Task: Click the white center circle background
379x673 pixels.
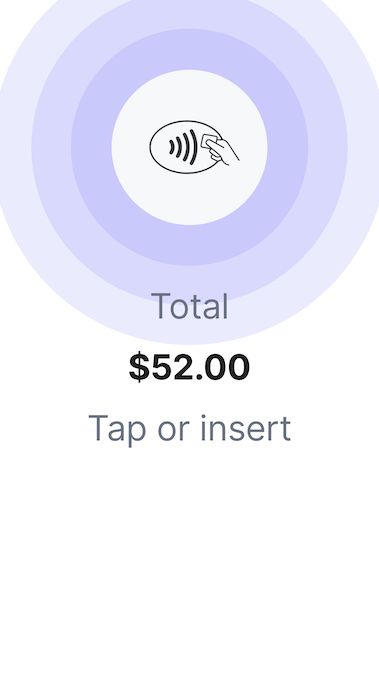Action: click(189, 197)
